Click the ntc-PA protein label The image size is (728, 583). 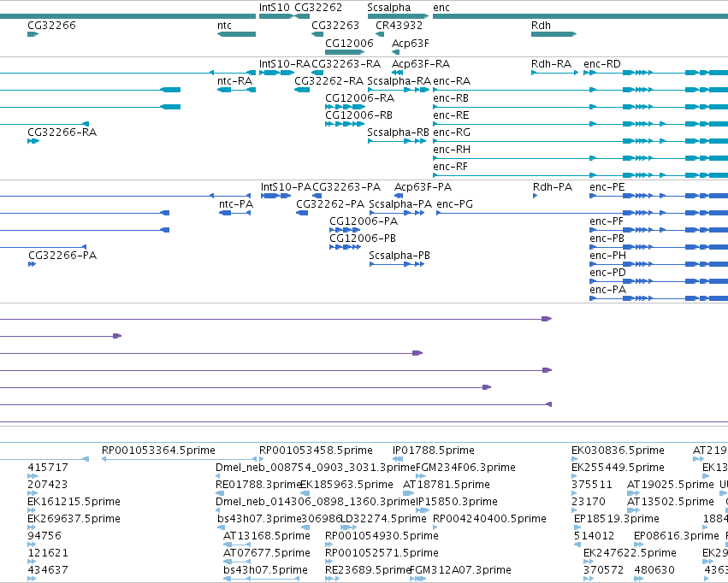point(236,204)
